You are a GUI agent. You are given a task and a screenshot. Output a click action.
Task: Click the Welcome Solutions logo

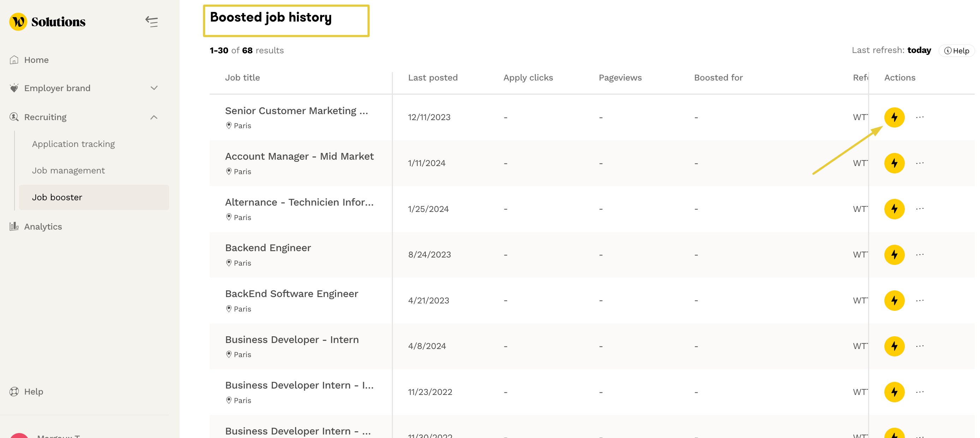(48, 22)
